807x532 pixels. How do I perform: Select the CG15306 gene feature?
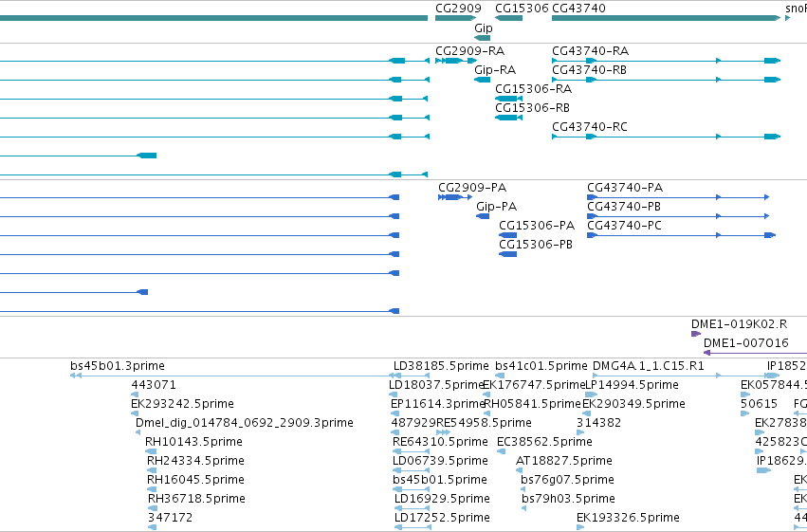pos(508,18)
